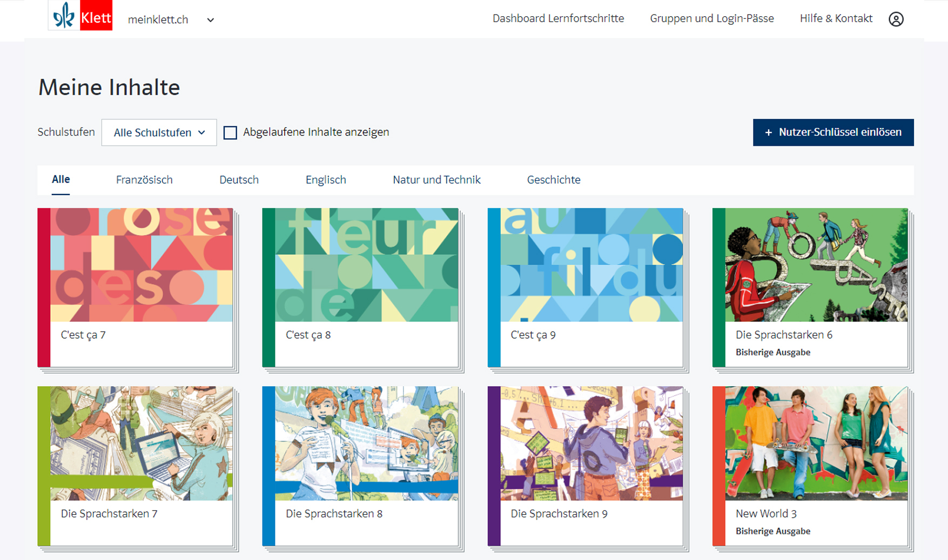The width and height of the screenshot is (948, 560).
Task: Open Hilfe & Kontakt page
Action: pyautogui.click(x=836, y=18)
